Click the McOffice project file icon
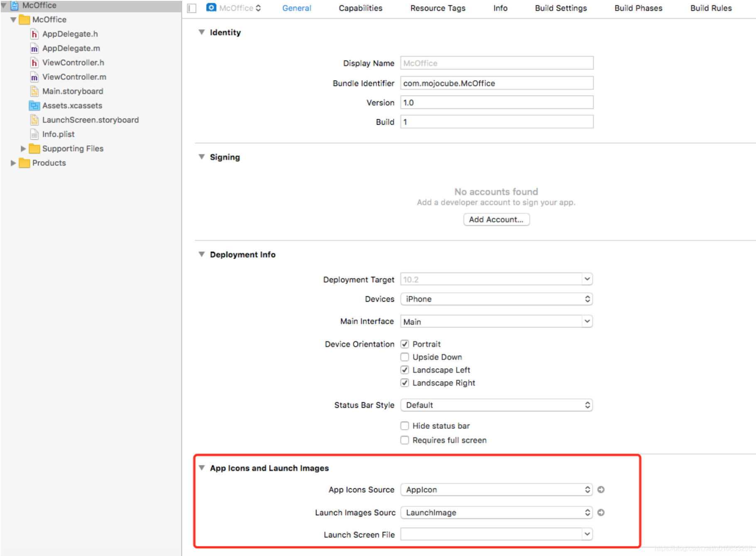756x556 pixels. click(x=15, y=5)
